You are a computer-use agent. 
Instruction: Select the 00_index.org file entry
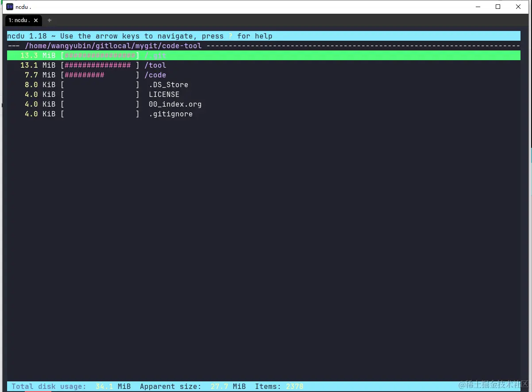(175, 104)
